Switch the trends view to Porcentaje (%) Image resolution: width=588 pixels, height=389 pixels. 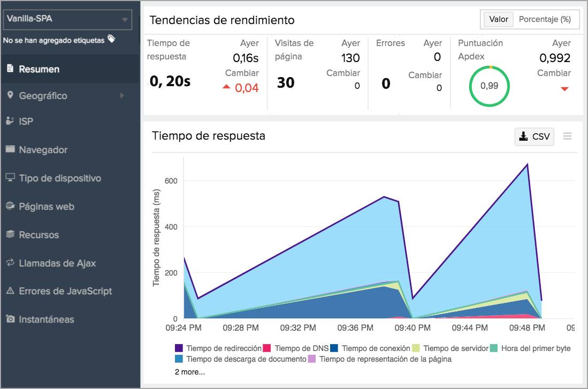coord(545,19)
